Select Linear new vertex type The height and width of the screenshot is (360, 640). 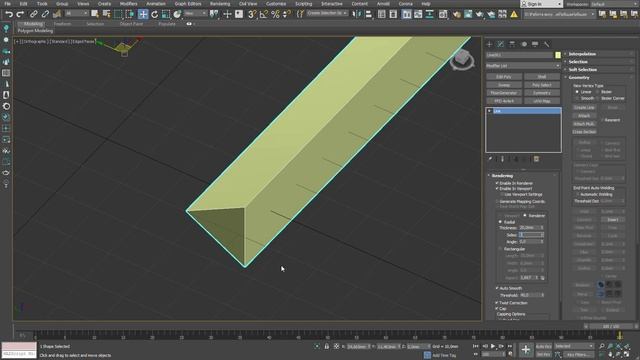[577, 92]
